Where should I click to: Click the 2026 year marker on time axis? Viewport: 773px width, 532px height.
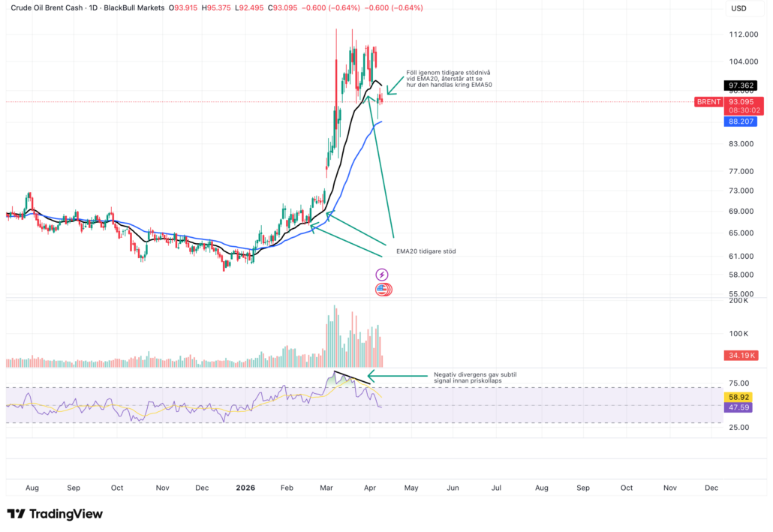[x=245, y=488]
